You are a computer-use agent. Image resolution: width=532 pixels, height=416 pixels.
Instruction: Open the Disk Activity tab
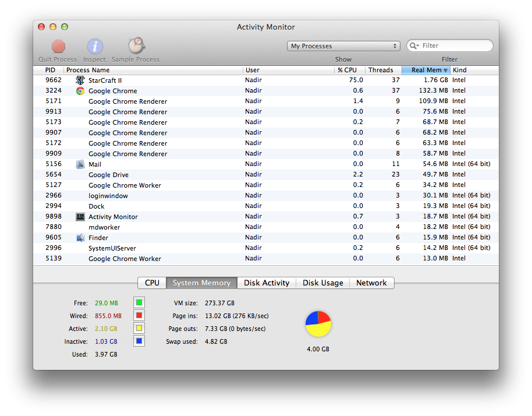pyautogui.click(x=267, y=283)
